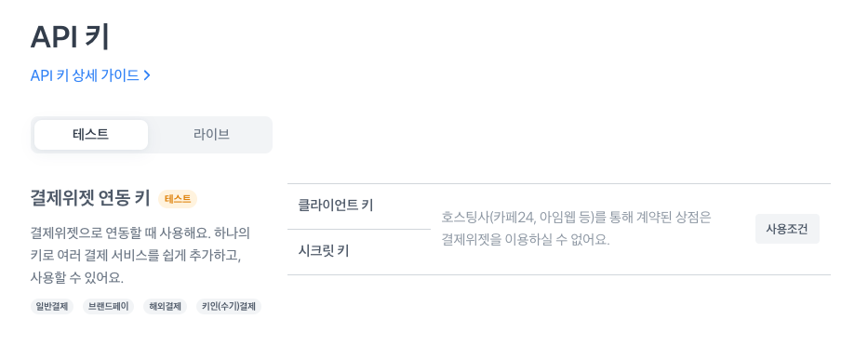The image size is (868, 346).
Task: Click the 키로 여러 결제 서비스를 description line
Action: pos(137,256)
